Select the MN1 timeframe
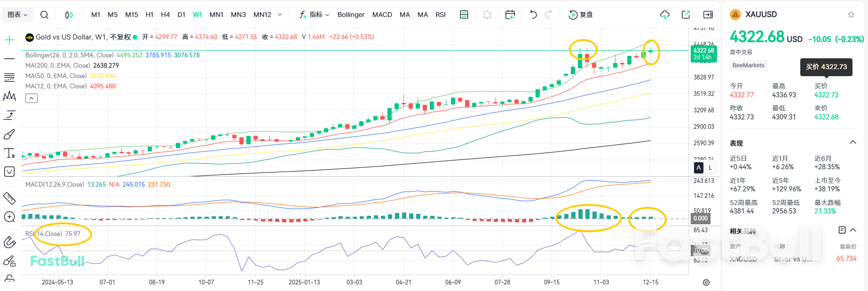Screen dimensions: 868x291 pos(216,15)
